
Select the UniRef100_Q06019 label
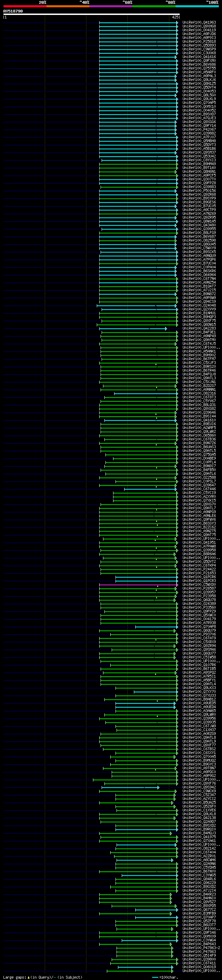pyautogui.click(x=199, y=967)
